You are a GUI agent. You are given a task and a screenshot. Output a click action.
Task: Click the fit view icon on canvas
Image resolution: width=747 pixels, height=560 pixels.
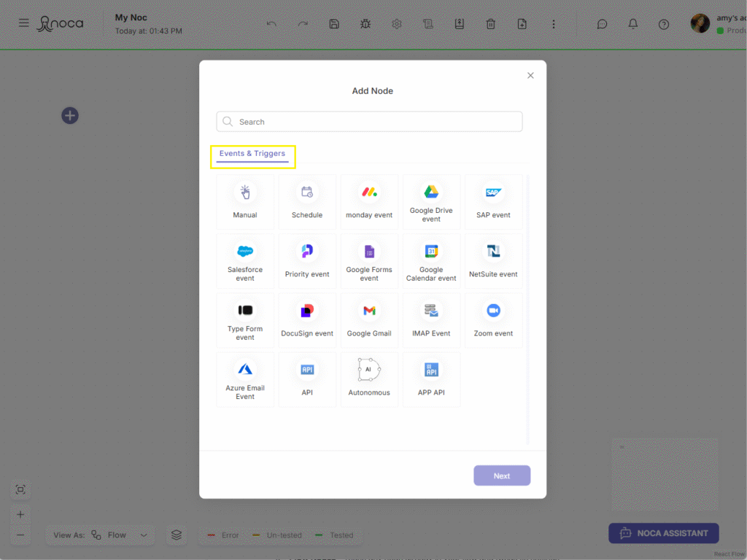[x=20, y=489]
